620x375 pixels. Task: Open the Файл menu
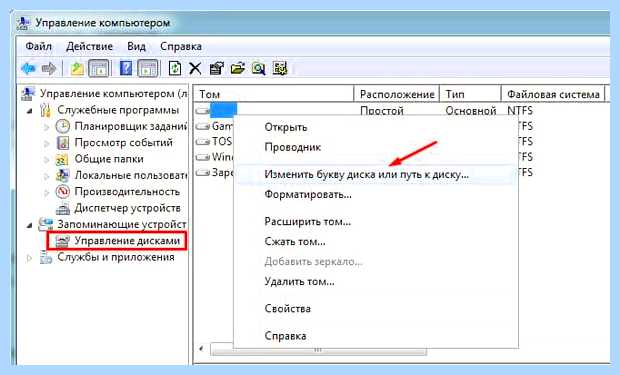point(38,46)
